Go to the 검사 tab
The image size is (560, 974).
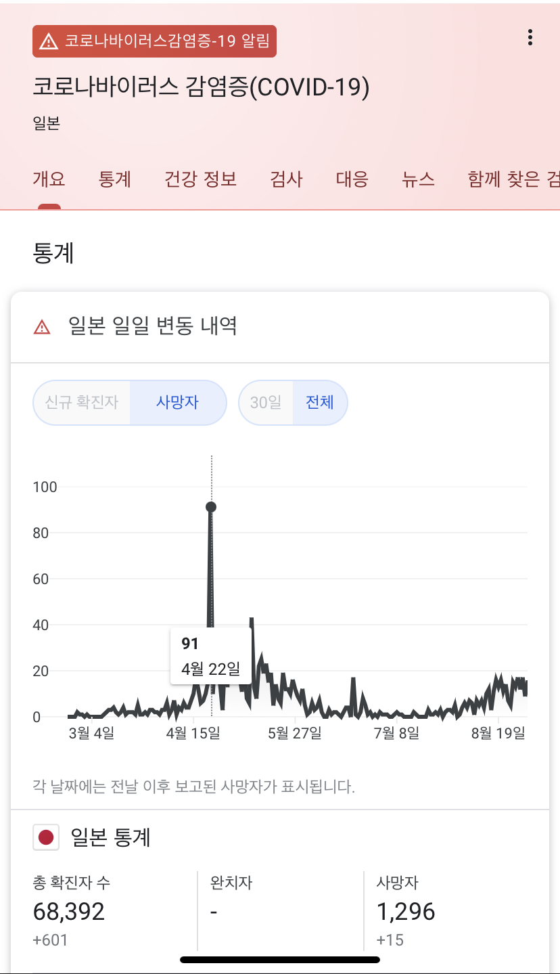pyautogui.click(x=286, y=179)
